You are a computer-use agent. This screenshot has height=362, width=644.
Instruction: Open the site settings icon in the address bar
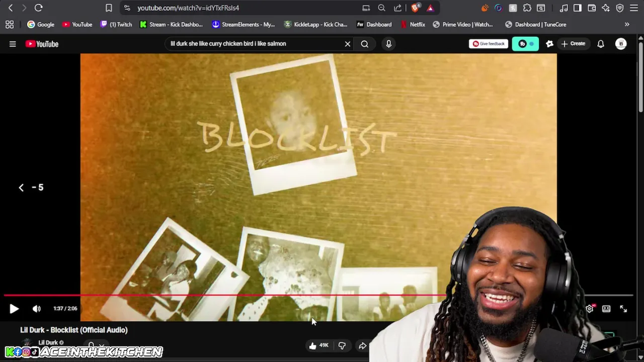coord(127,8)
